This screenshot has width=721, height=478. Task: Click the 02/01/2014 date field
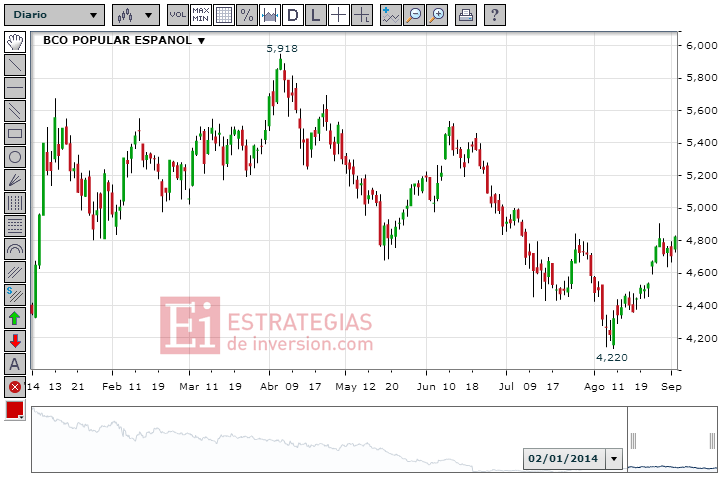coord(563,459)
